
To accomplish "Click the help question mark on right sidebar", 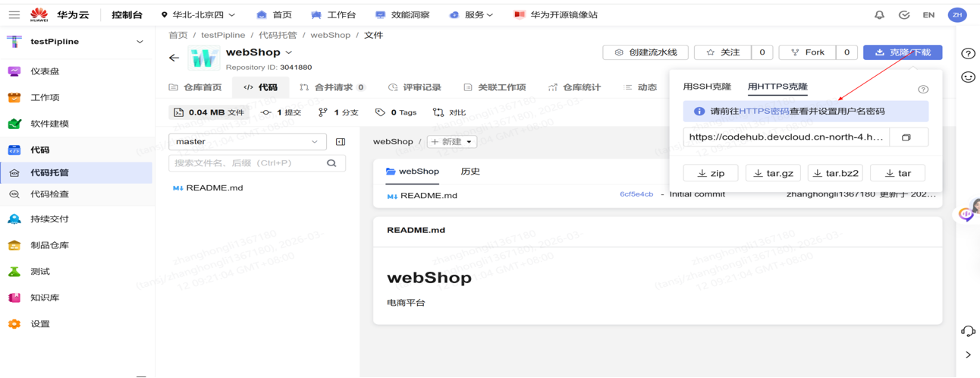I will click(x=968, y=54).
